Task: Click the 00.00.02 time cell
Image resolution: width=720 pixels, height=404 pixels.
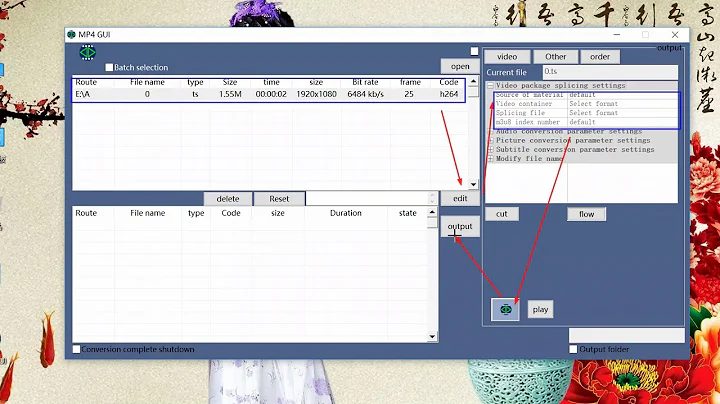Action: point(271,94)
